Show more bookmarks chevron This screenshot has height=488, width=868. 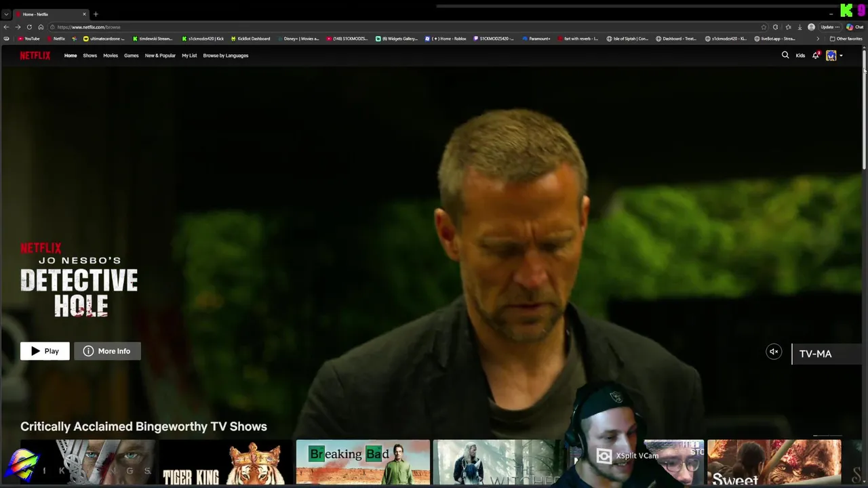[x=818, y=39]
